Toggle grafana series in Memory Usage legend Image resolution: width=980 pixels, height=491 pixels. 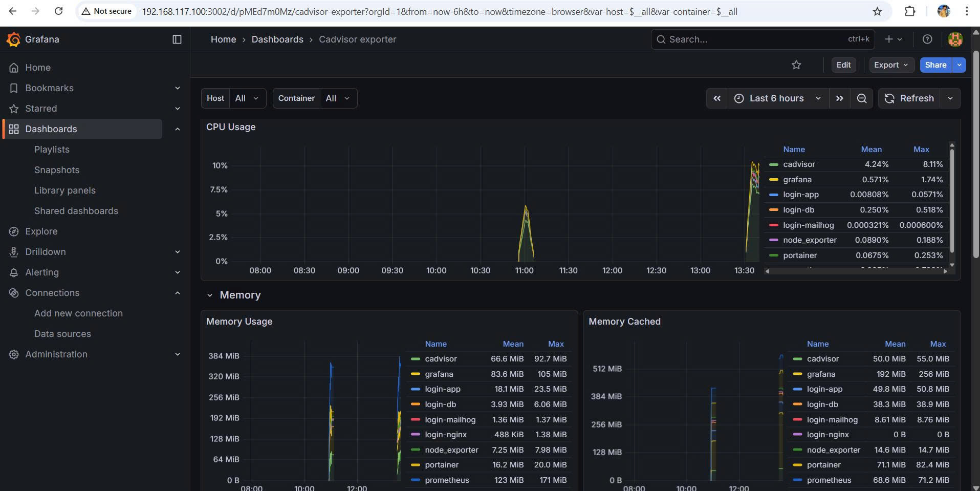(x=439, y=374)
